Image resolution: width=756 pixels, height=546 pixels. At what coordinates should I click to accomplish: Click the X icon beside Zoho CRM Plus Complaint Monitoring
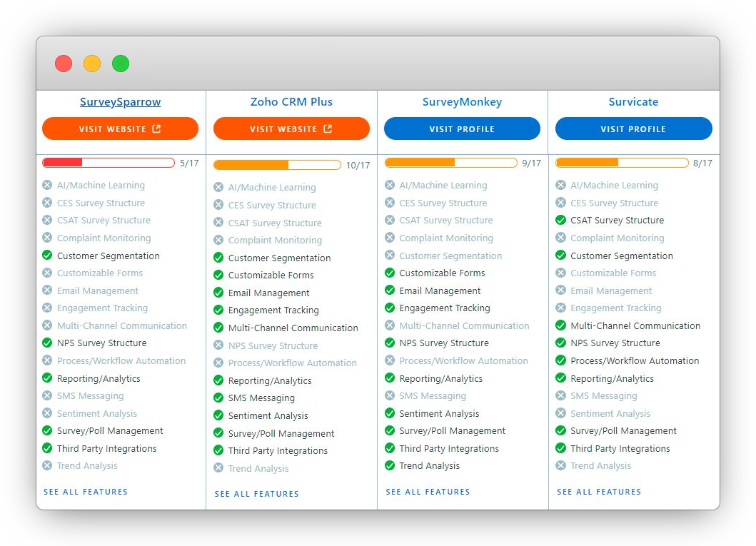tap(218, 240)
